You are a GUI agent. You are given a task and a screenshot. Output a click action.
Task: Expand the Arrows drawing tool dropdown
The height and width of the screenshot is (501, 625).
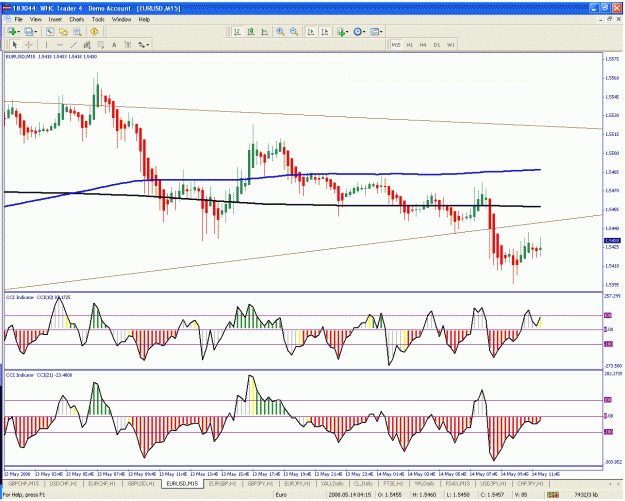click(x=148, y=45)
